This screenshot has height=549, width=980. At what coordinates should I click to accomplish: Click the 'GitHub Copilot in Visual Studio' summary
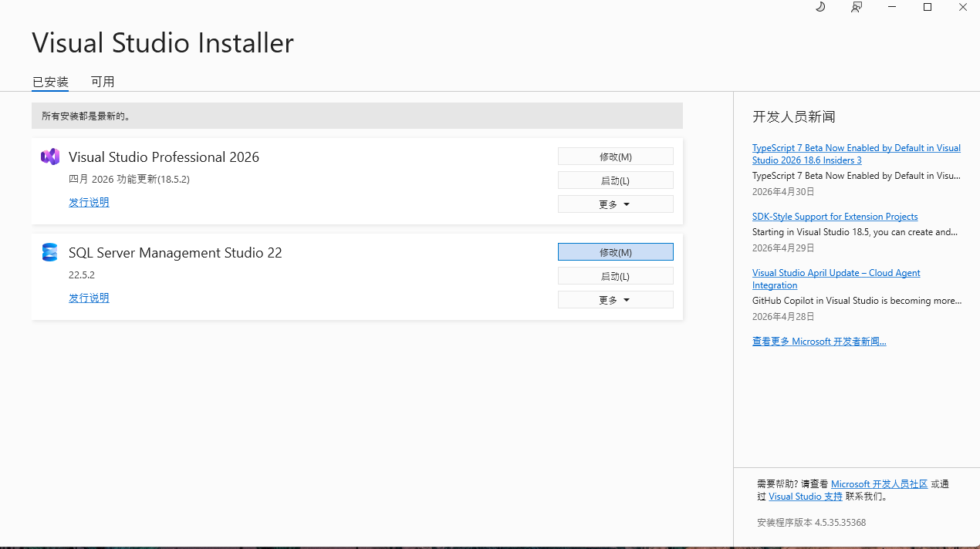point(857,301)
